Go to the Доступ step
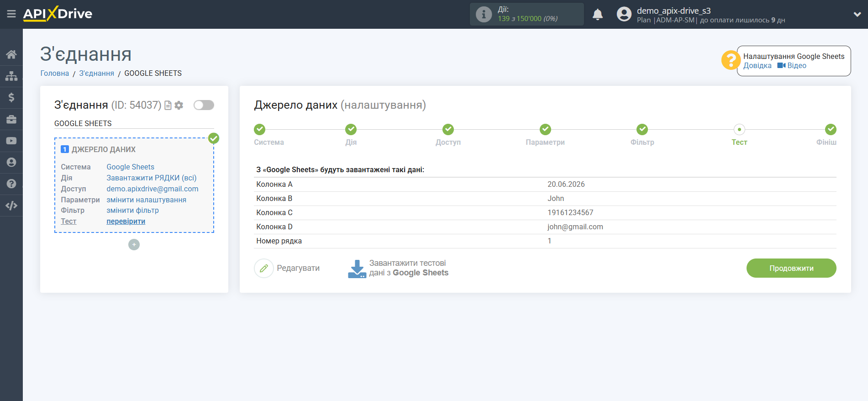 coord(448,130)
